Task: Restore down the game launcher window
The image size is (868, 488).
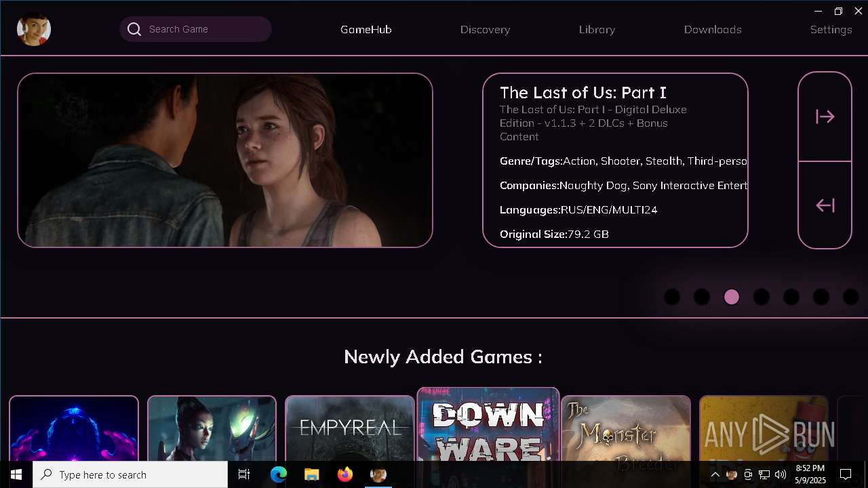Action: point(838,11)
